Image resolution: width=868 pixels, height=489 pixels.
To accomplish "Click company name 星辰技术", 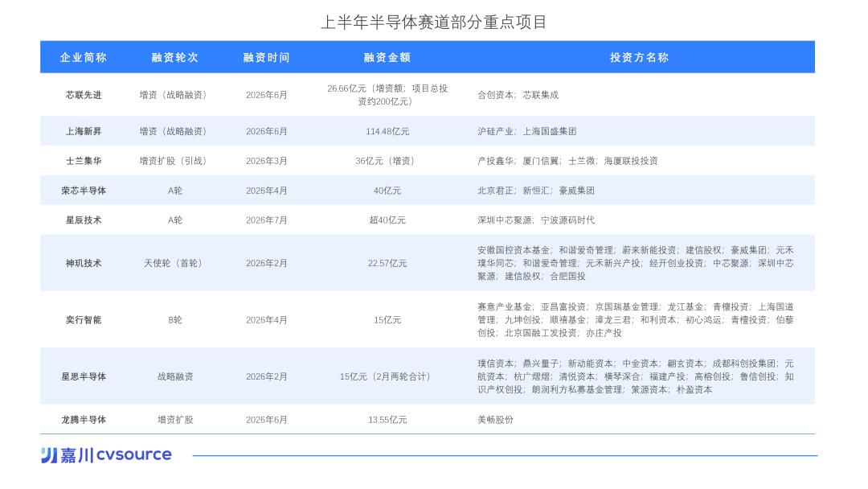I will [x=84, y=220].
